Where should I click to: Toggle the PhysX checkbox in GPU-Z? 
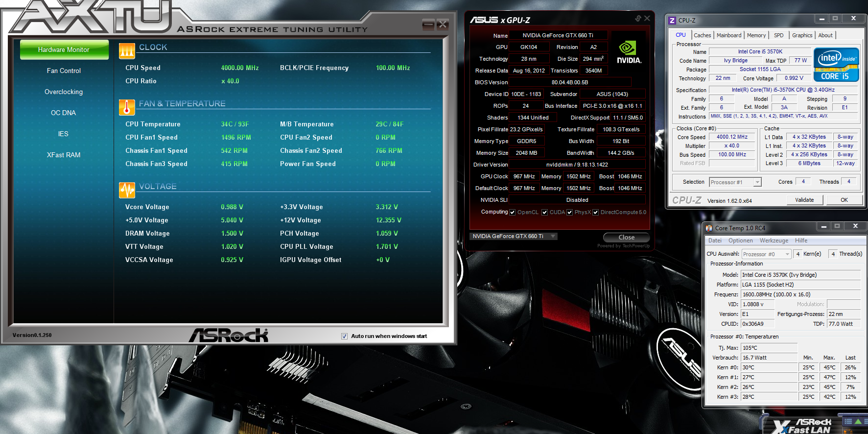tap(569, 213)
